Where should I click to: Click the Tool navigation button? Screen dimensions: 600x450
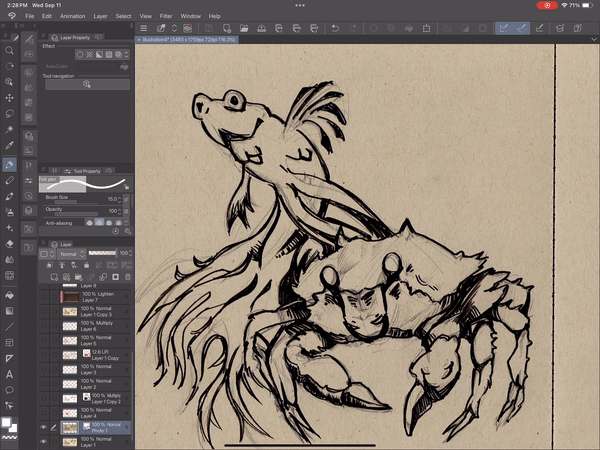coord(86,84)
